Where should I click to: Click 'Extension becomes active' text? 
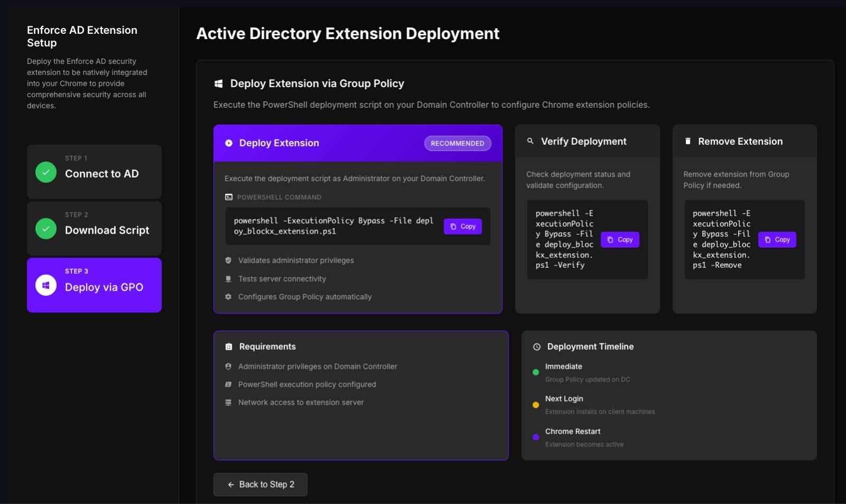584,445
